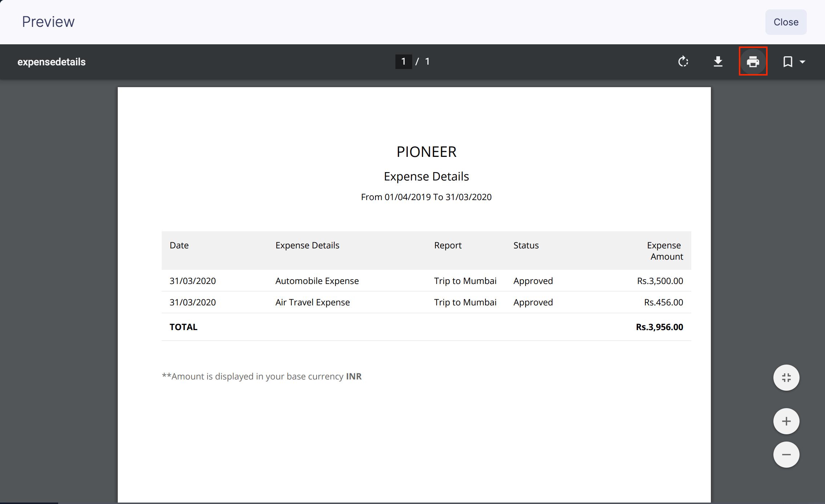Click the Preview heading text

pos(48,22)
